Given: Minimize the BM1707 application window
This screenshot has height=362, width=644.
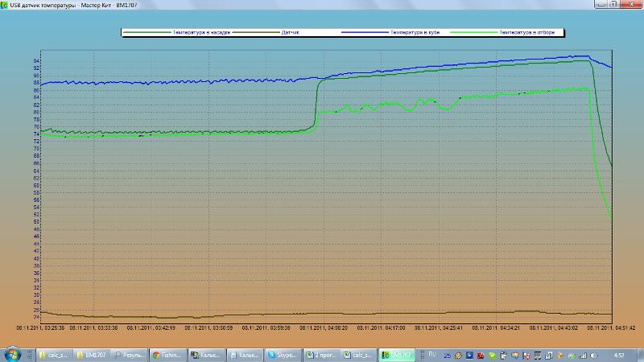Looking at the screenshot, I should tap(599, 5).
